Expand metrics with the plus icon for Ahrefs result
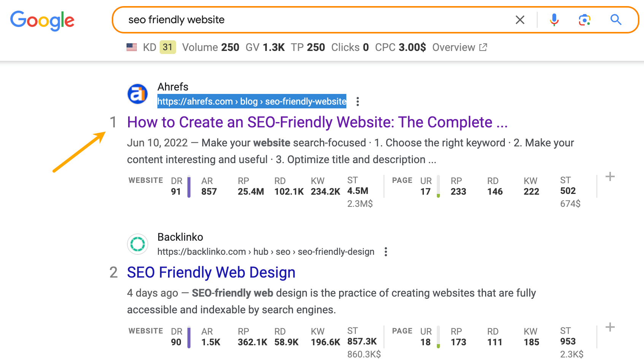The width and height of the screenshot is (644, 362). click(610, 176)
